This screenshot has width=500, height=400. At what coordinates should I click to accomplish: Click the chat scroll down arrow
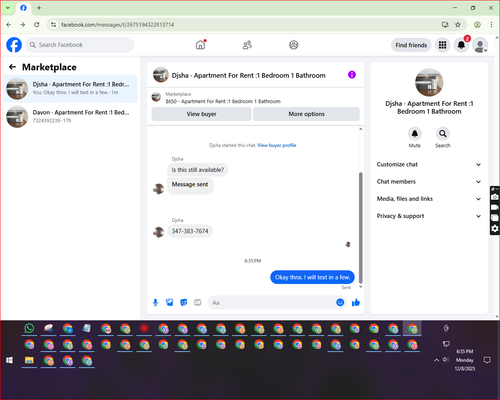point(360,287)
